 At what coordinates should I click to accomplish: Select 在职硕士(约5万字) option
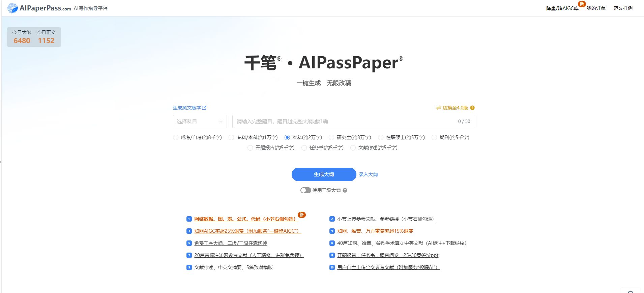(401, 137)
